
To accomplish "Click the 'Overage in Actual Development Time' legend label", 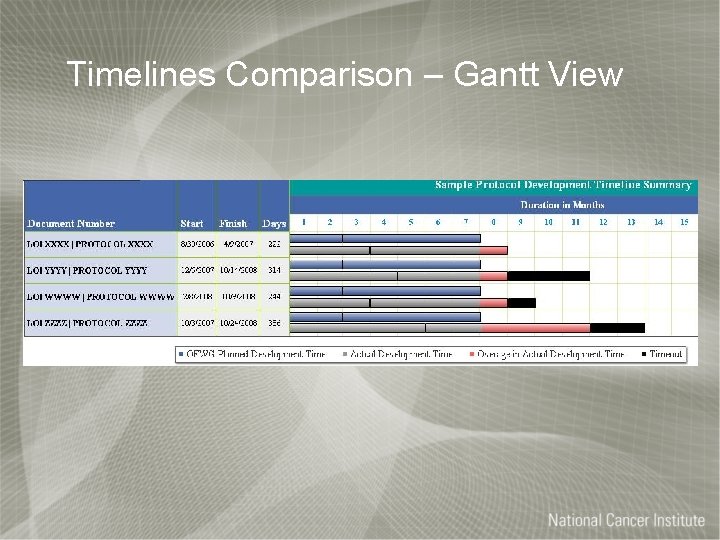I will pos(551,354).
